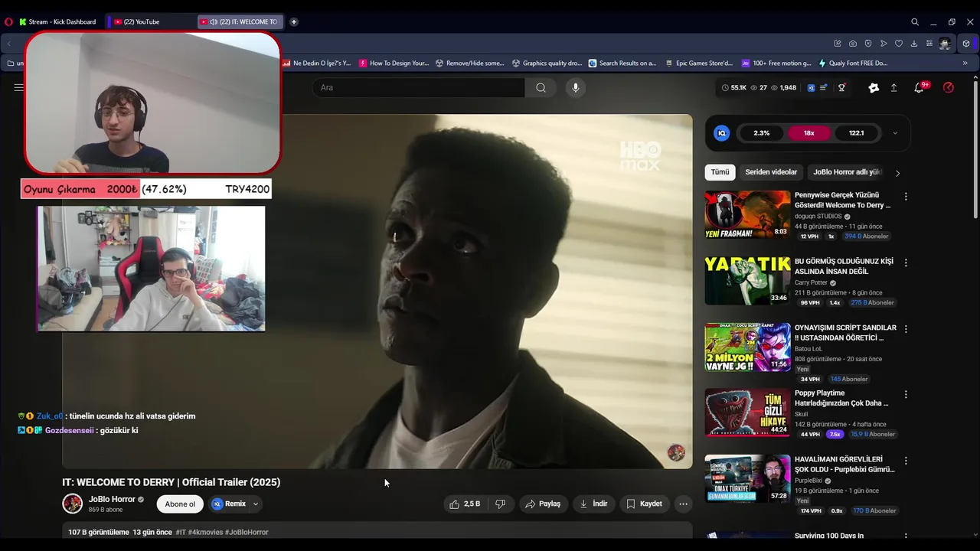Open Graphics quality bookmark
Viewport: 980px width, 551px height.
pos(547,64)
